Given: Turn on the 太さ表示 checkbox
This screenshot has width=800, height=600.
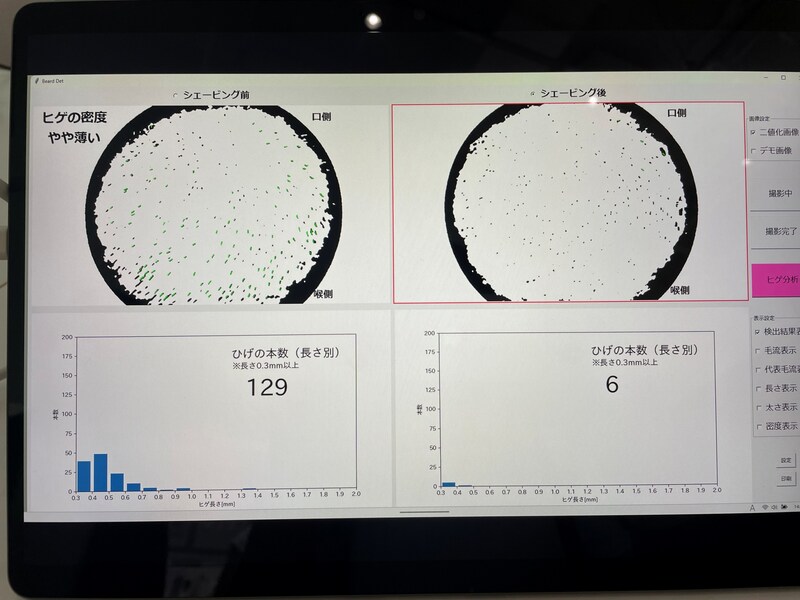Looking at the screenshot, I should pos(759,408).
